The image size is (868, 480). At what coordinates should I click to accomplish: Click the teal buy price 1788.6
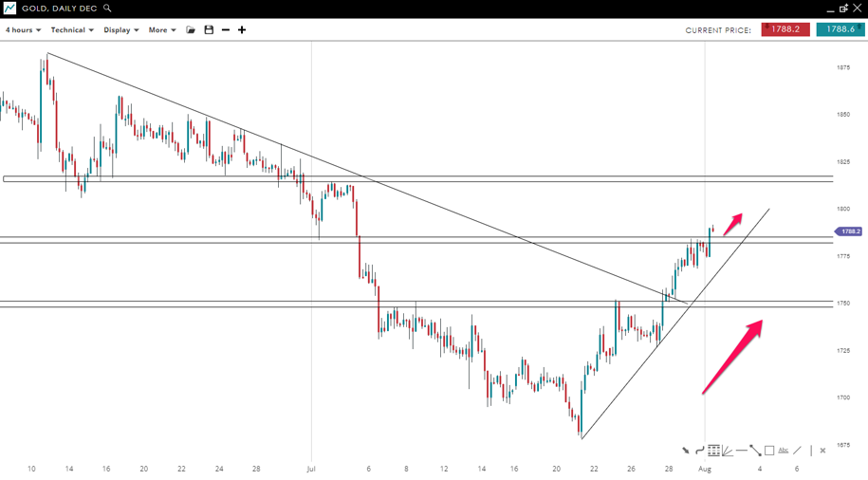pyautogui.click(x=840, y=29)
